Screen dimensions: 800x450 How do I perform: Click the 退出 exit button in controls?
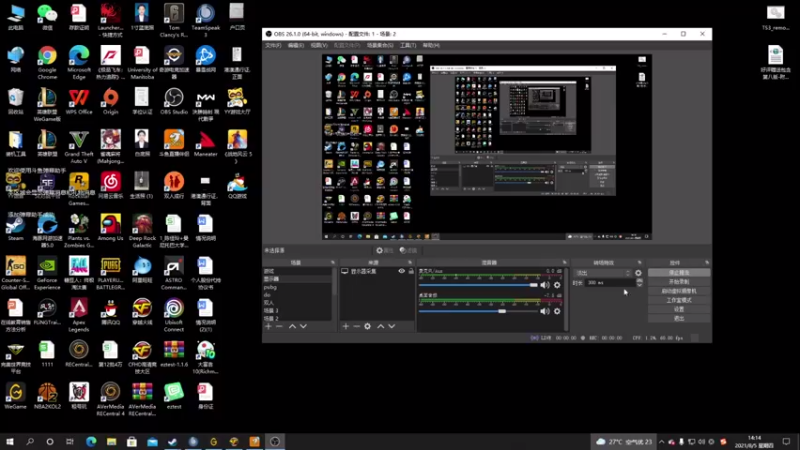point(679,318)
